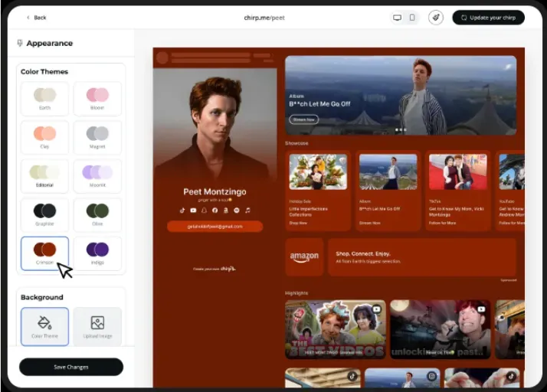Click the Snapchat ghost icon
The image size is (547, 392).
click(x=204, y=210)
